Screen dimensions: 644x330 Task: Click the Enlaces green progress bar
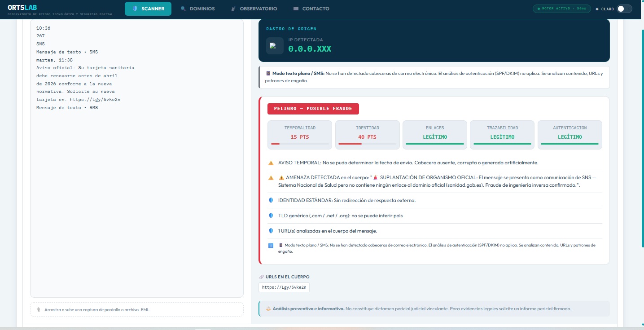coord(435,144)
